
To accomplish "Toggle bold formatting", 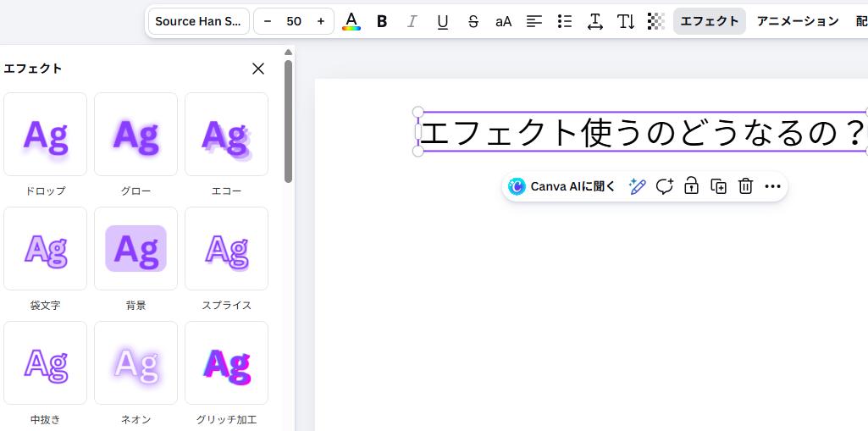I will coord(381,21).
